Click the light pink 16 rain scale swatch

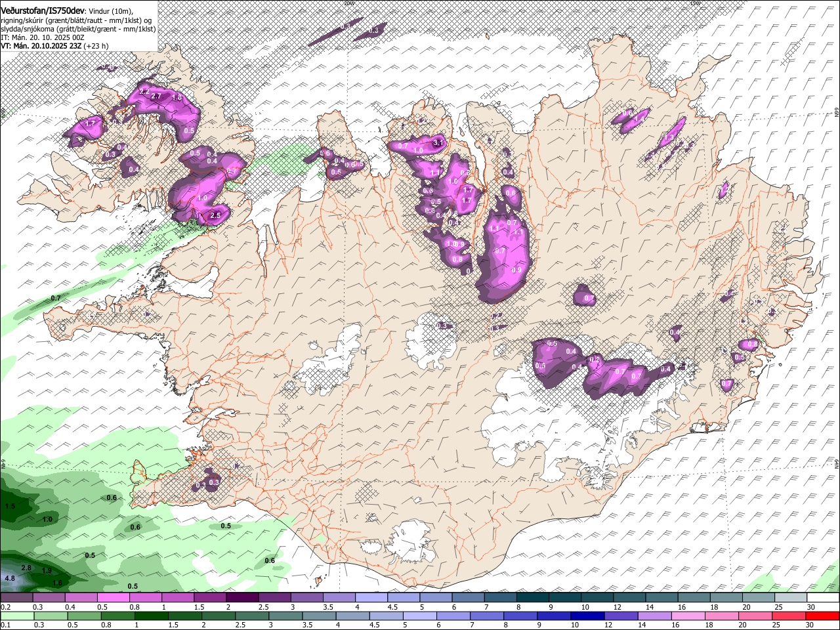pyautogui.click(x=689, y=616)
